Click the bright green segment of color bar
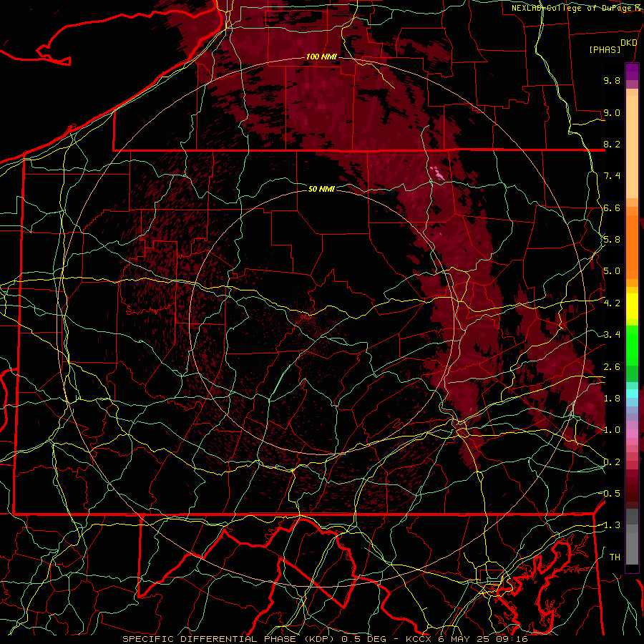 632,345
